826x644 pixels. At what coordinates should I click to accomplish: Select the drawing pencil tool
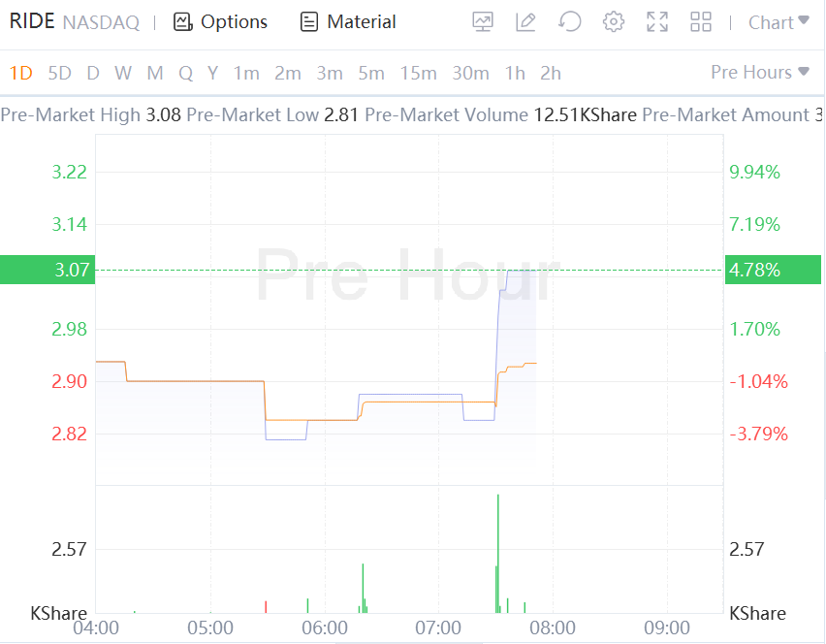coord(525,21)
